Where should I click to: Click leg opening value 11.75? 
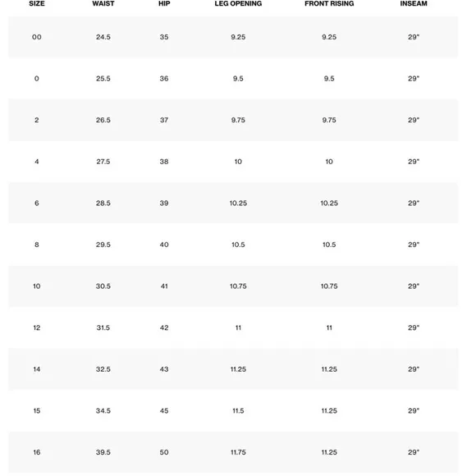click(x=238, y=452)
